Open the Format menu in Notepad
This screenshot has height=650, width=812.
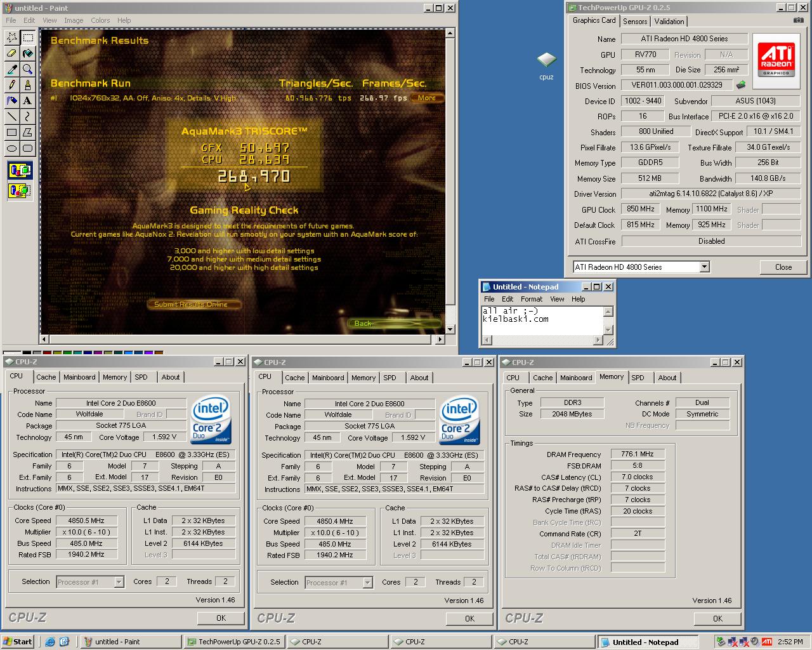click(x=532, y=299)
